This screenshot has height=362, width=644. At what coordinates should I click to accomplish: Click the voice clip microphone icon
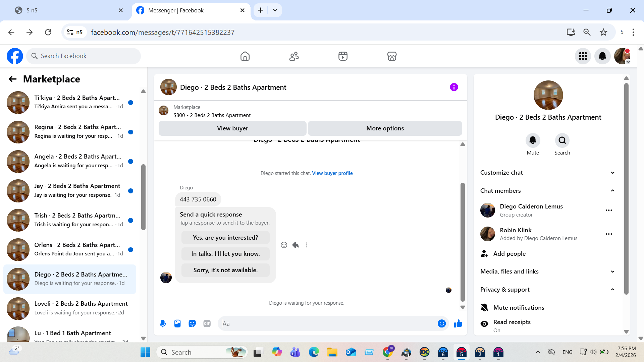pos(163,323)
